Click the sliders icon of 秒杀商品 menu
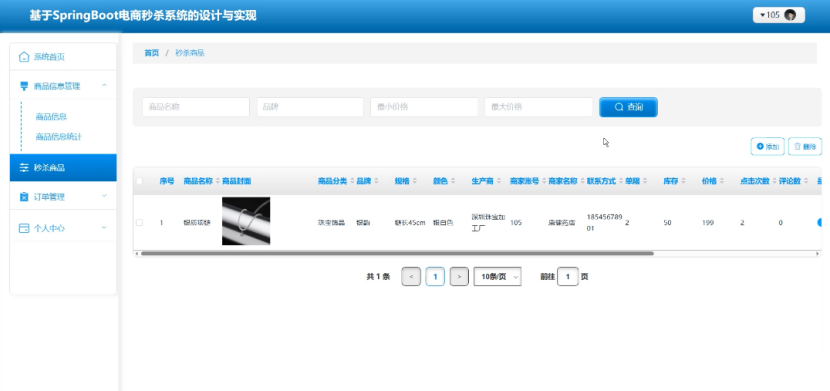This screenshot has height=391, width=830. pyautogui.click(x=24, y=168)
